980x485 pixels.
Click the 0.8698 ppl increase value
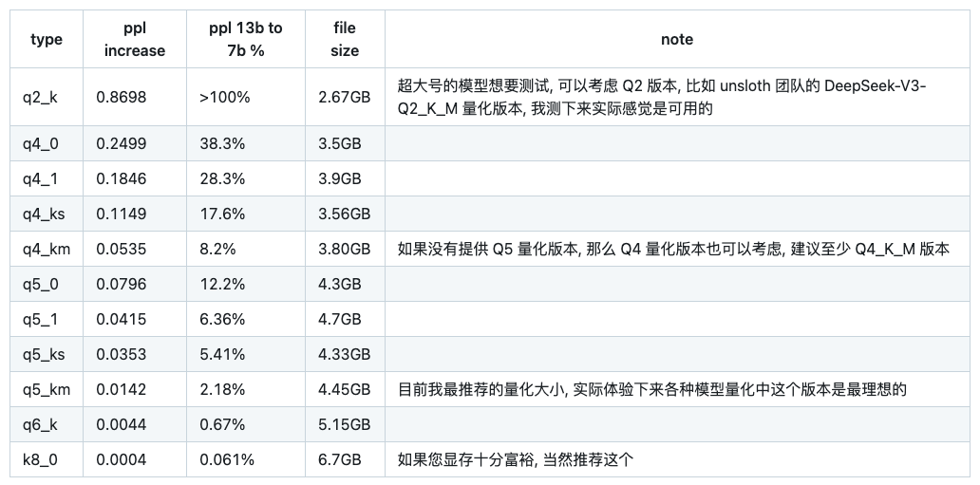tap(122, 97)
